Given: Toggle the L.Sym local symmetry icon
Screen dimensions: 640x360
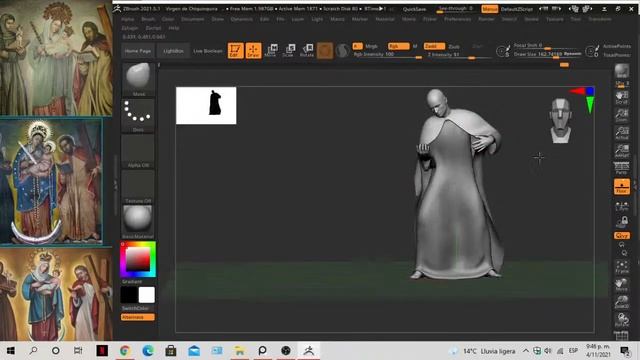Looking at the screenshot, I should pos(622,206).
